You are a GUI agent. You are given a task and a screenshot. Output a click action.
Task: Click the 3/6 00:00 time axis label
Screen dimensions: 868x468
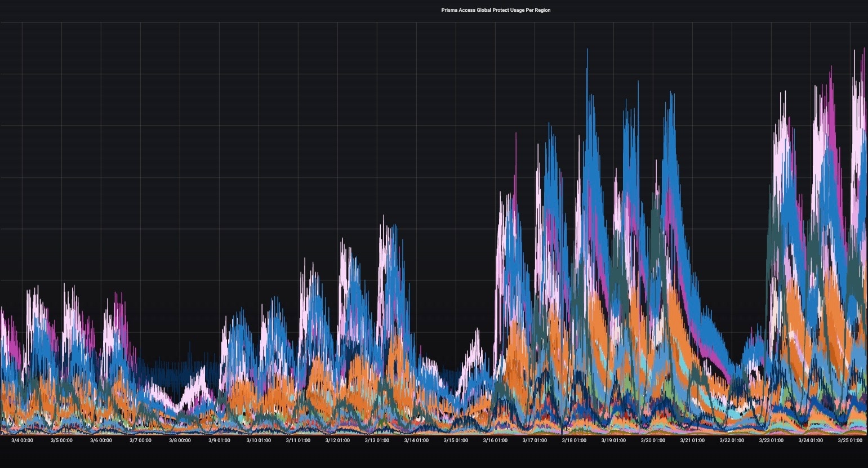pos(101,440)
